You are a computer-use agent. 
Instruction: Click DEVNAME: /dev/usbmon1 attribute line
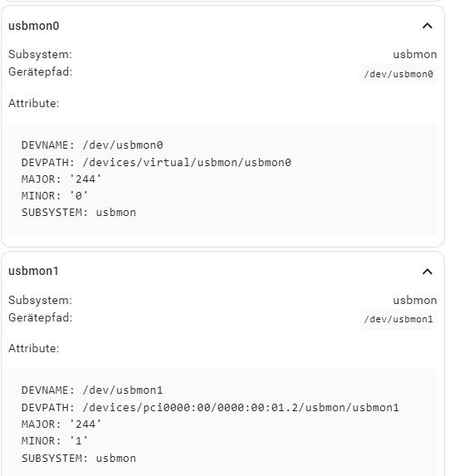point(92,390)
